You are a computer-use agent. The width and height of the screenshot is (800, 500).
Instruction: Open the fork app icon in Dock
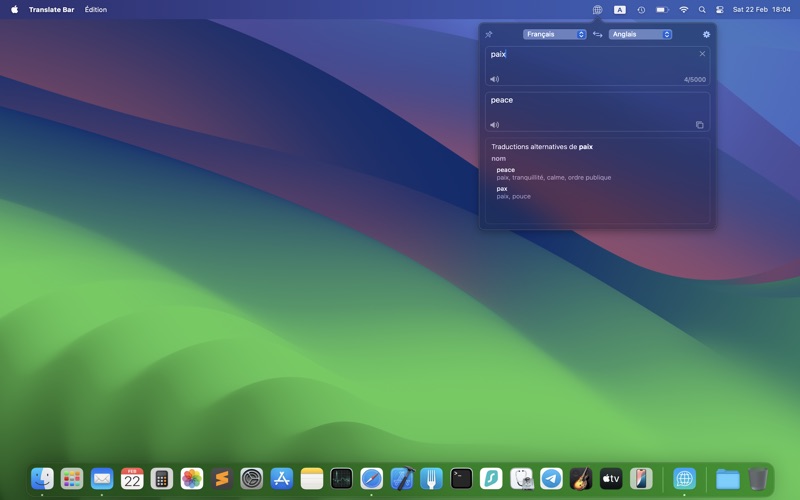(x=432, y=479)
